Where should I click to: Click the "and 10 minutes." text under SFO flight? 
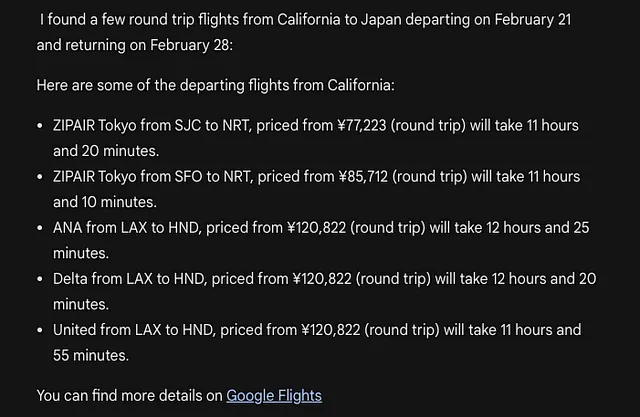coord(105,202)
